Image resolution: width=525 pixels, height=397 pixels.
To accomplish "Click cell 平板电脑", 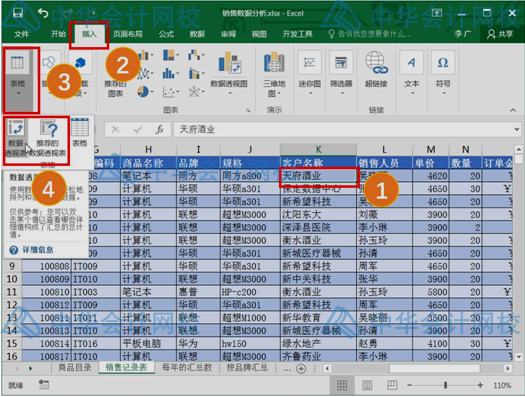I will pyautogui.click(x=148, y=343).
